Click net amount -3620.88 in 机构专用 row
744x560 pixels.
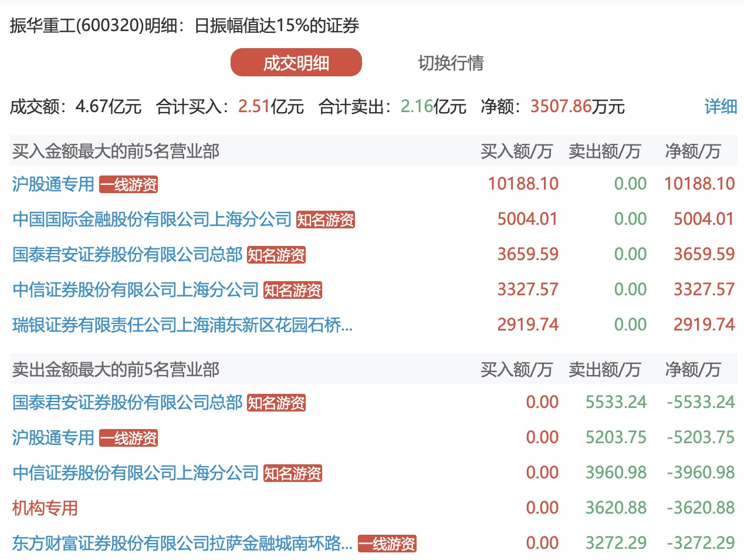click(x=701, y=508)
